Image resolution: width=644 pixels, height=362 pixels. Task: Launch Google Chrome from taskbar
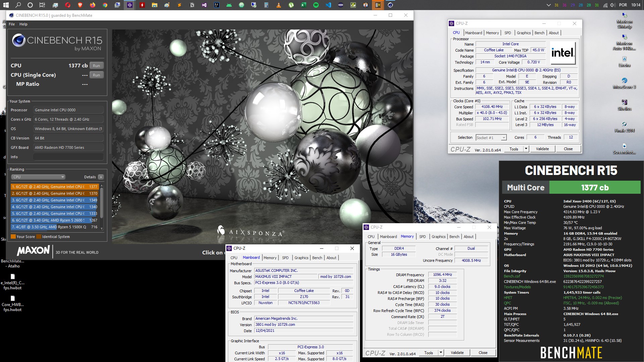(x=105, y=5)
